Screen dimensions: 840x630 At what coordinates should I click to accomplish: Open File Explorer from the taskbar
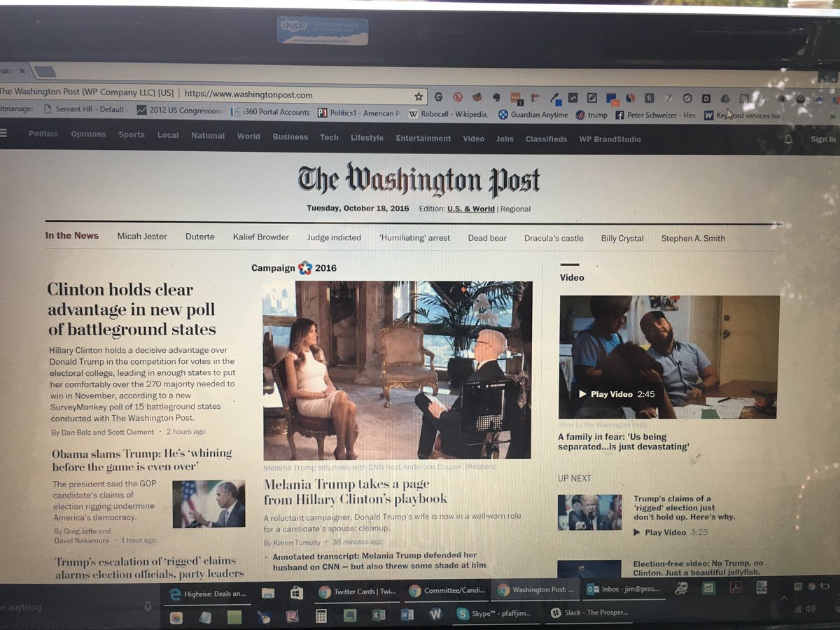click(x=268, y=592)
